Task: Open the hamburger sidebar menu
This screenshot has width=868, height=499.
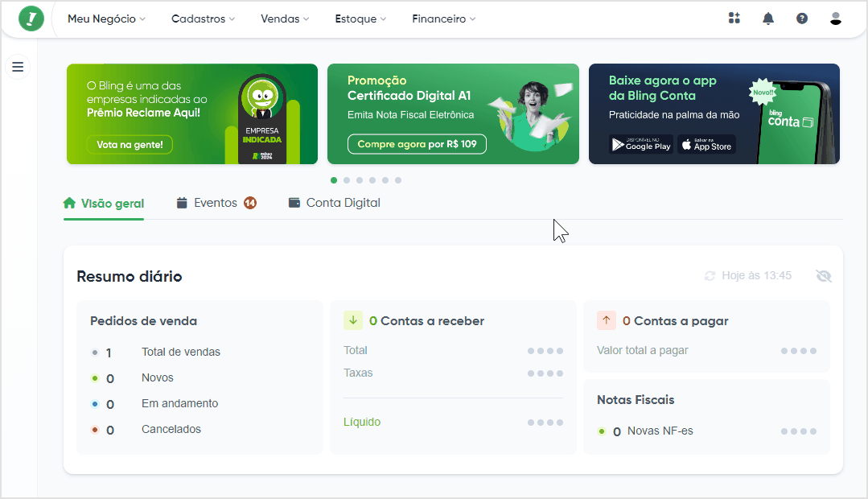Action: pyautogui.click(x=18, y=67)
